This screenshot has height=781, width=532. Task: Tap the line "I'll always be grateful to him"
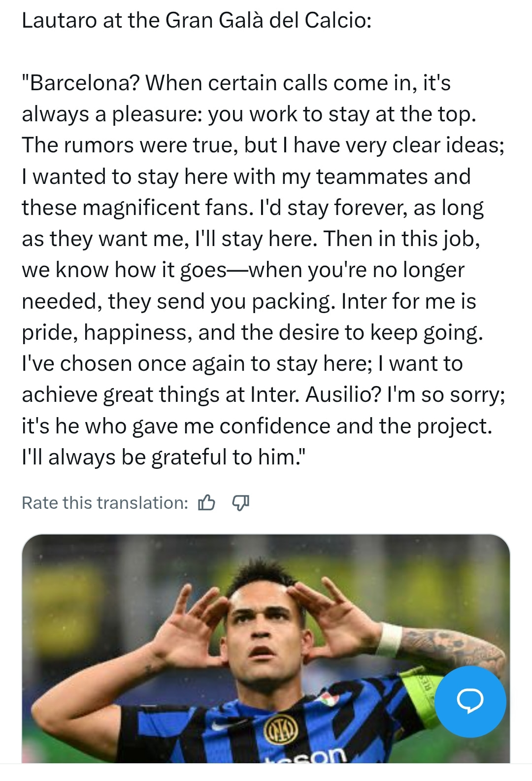[x=164, y=457]
